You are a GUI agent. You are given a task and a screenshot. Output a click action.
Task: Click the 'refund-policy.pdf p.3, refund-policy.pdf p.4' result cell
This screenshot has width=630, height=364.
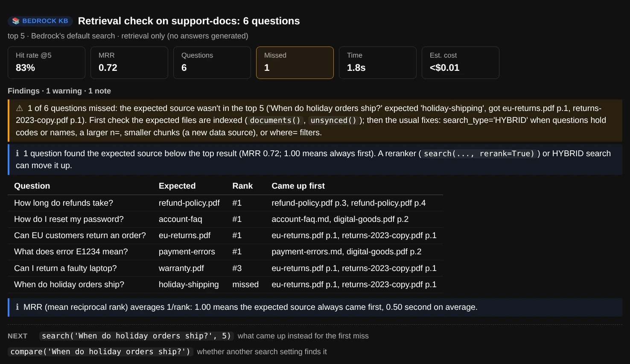point(349,203)
